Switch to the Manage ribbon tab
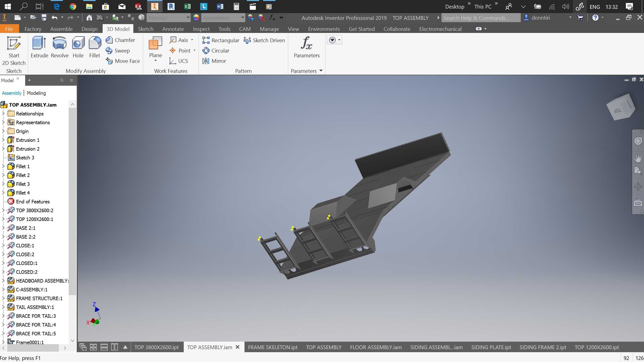 269,29
